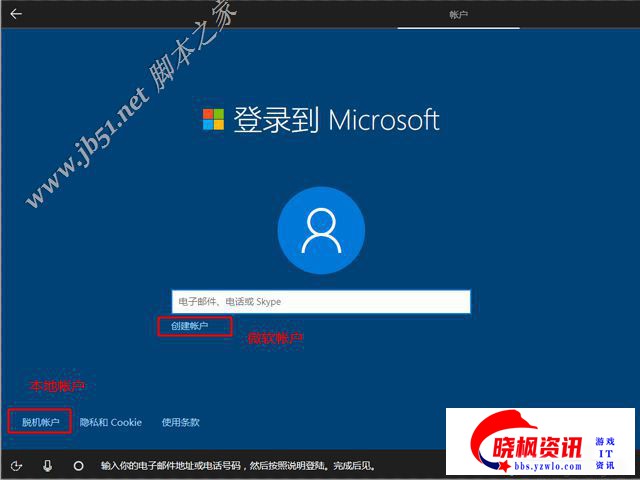Open the 创建帐户 link

tap(190, 326)
